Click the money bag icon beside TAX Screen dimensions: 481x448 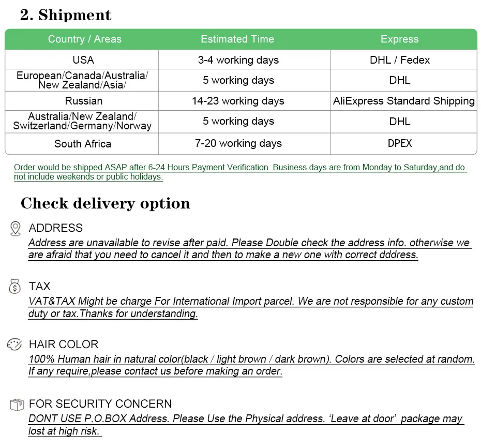point(14,286)
